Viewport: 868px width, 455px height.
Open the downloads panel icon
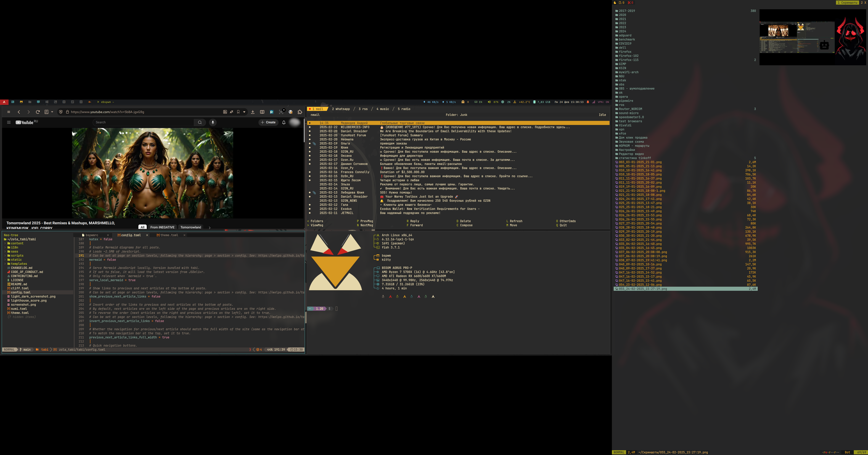pos(253,112)
